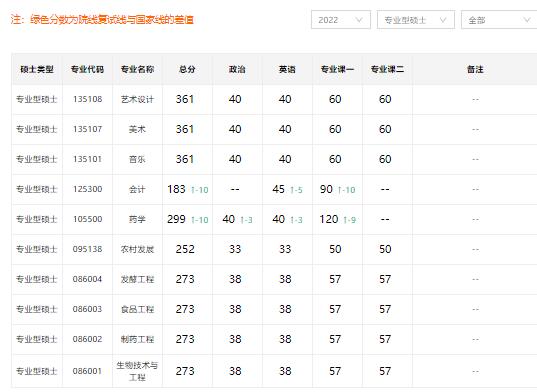Click 专业课二 score 50 in 农村发展 row
The width and height of the screenshot is (537, 392).
click(x=385, y=249)
